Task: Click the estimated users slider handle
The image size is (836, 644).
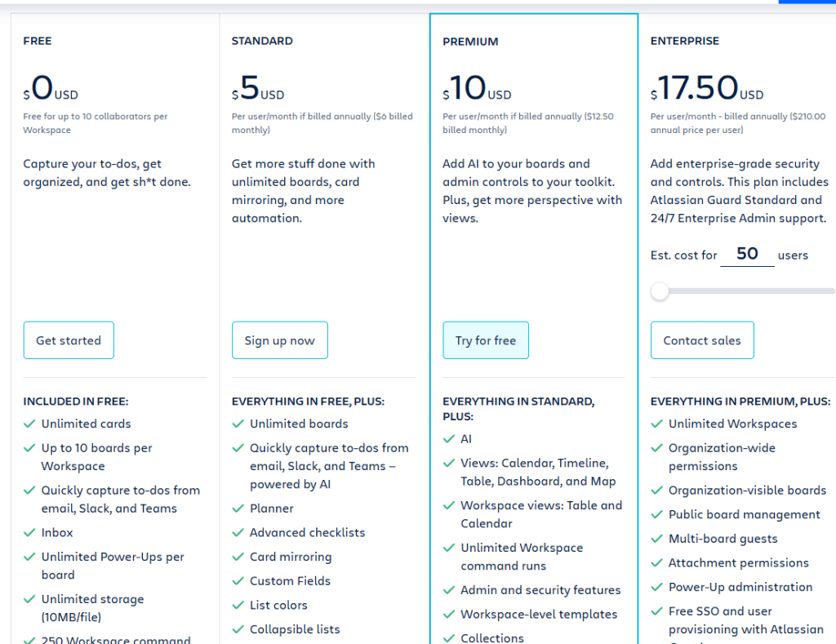Action: click(660, 291)
